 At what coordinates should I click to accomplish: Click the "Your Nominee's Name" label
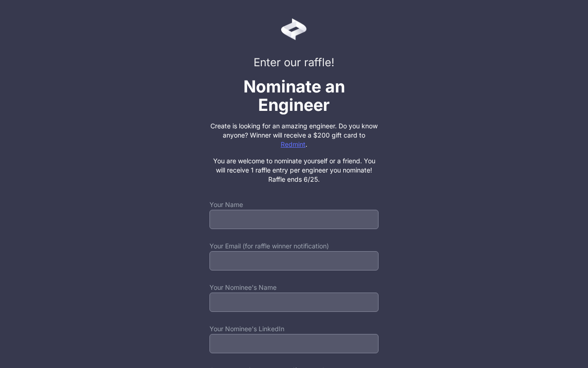tap(243, 287)
